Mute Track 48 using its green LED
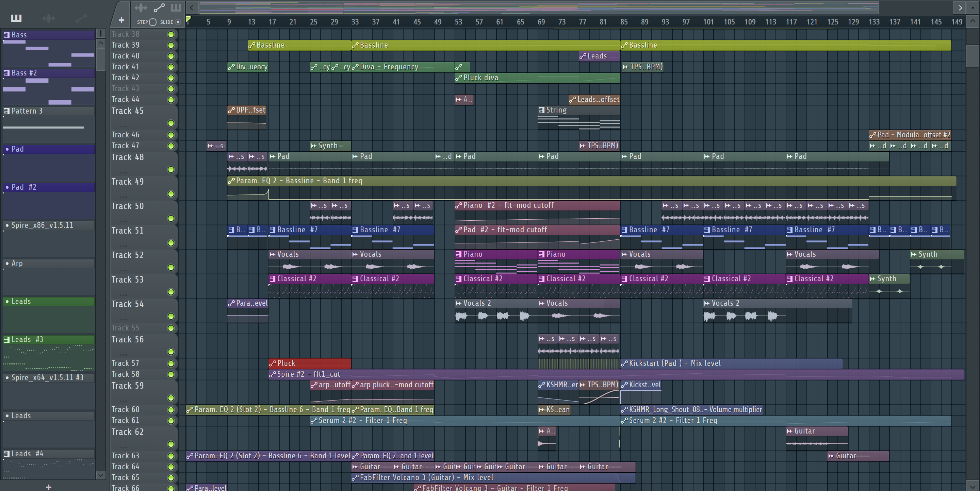 [x=171, y=169]
